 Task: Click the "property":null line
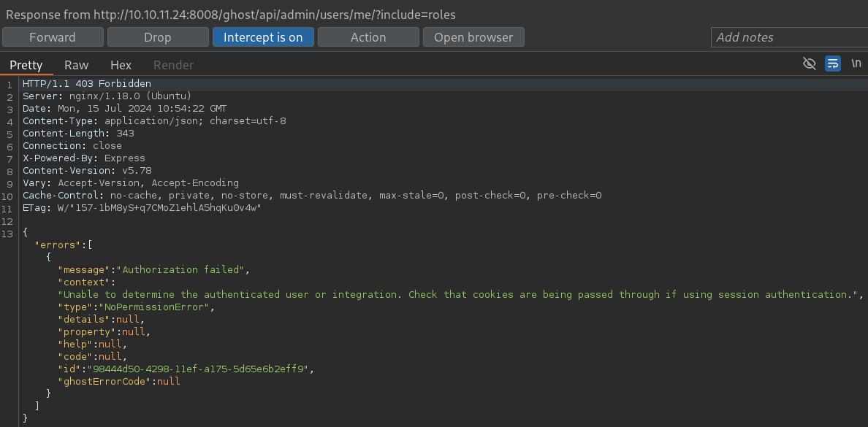[x=104, y=332]
